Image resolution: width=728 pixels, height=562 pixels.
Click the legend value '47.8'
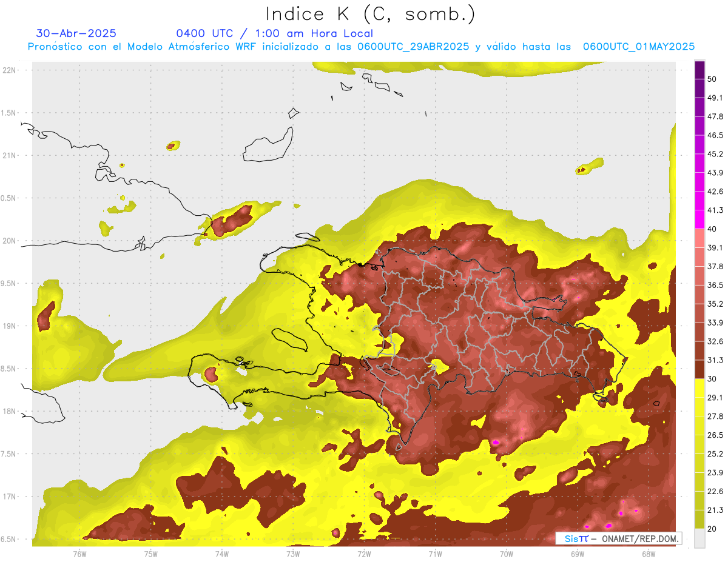[x=715, y=116]
